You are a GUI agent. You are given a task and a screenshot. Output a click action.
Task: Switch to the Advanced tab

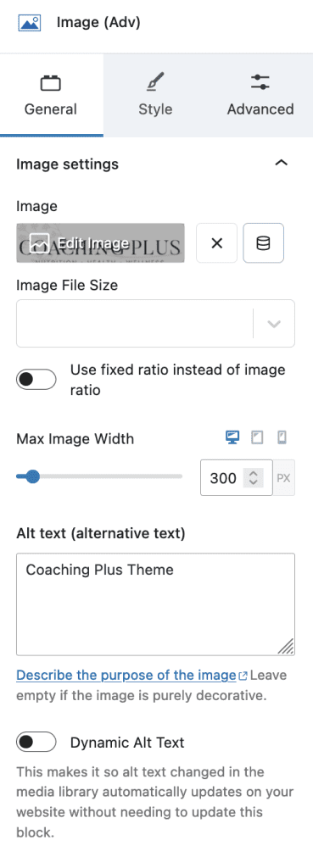pos(260,95)
